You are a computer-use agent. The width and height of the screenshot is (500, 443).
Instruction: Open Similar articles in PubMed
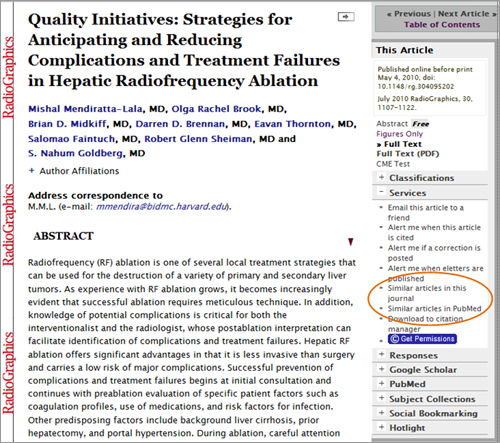[434, 309]
